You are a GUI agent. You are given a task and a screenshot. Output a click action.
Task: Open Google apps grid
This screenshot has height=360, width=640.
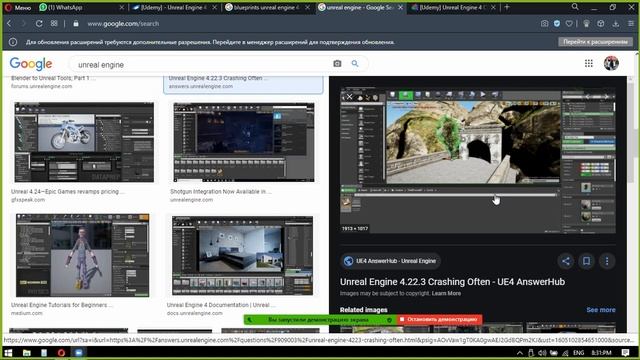tap(589, 63)
